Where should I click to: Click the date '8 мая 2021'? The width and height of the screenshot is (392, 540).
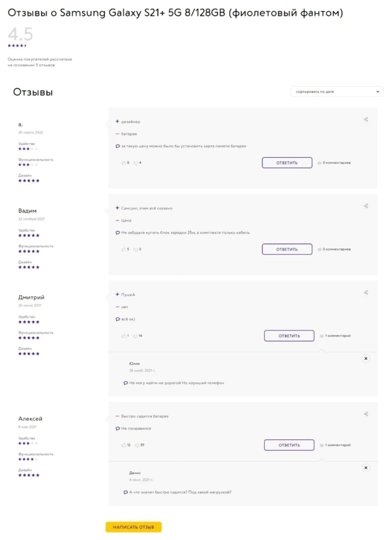pos(27,427)
